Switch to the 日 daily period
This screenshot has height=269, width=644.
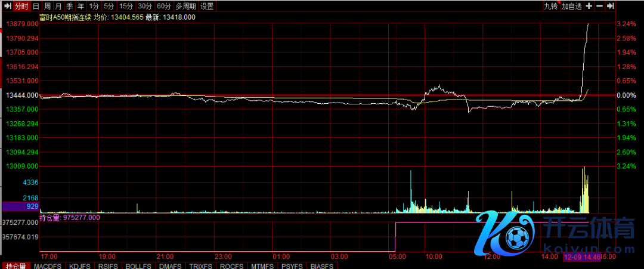click(36, 7)
